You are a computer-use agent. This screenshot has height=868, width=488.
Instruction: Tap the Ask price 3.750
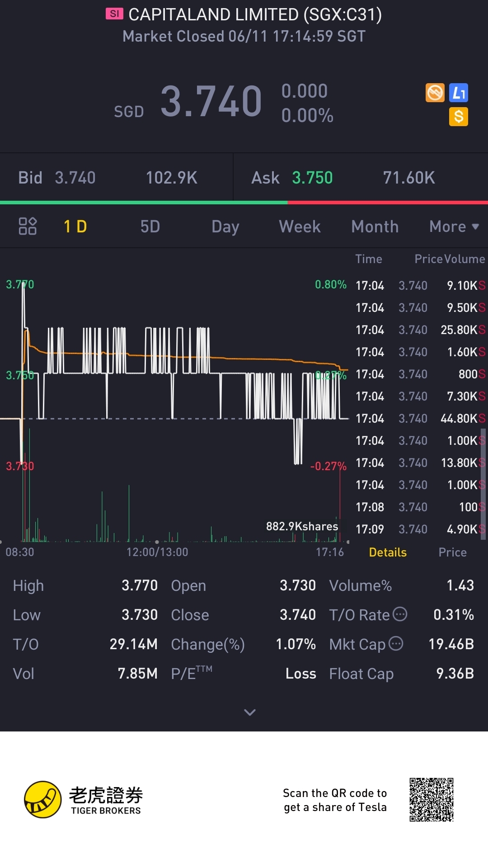(312, 178)
